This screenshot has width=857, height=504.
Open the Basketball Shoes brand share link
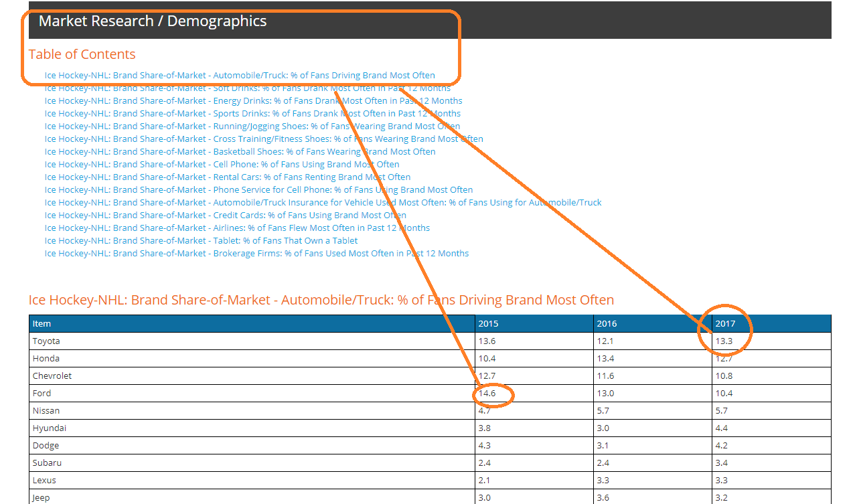coord(240,152)
